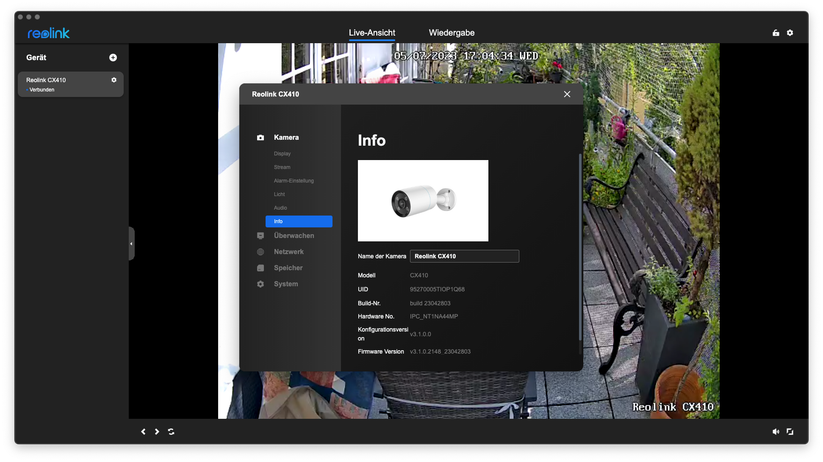Image resolution: width=823 pixels, height=462 pixels.
Task: Click the Netzwerk globe icon
Action: [260, 252]
